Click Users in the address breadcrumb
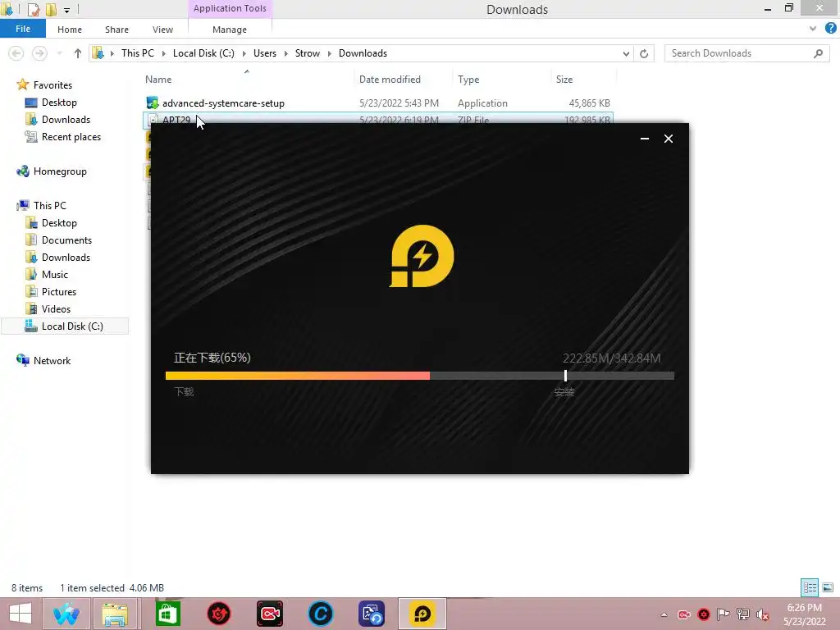The width and height of the screenshot is (840, 630). [265, 53]
